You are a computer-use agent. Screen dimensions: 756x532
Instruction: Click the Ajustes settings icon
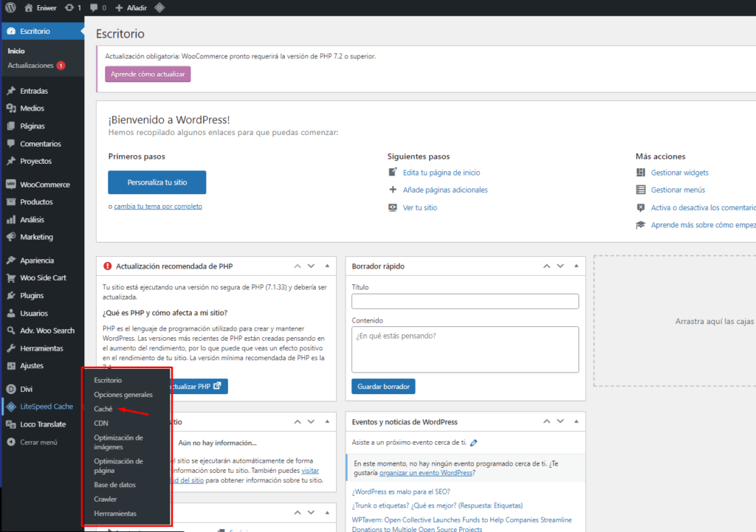pyautogui.click(x=11, y=366)
